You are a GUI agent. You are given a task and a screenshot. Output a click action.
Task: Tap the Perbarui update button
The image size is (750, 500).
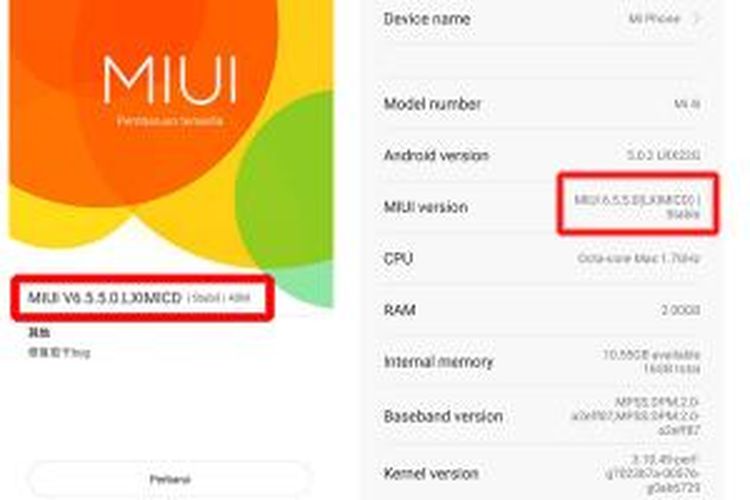pyautogui.click(x=170, y=479)
